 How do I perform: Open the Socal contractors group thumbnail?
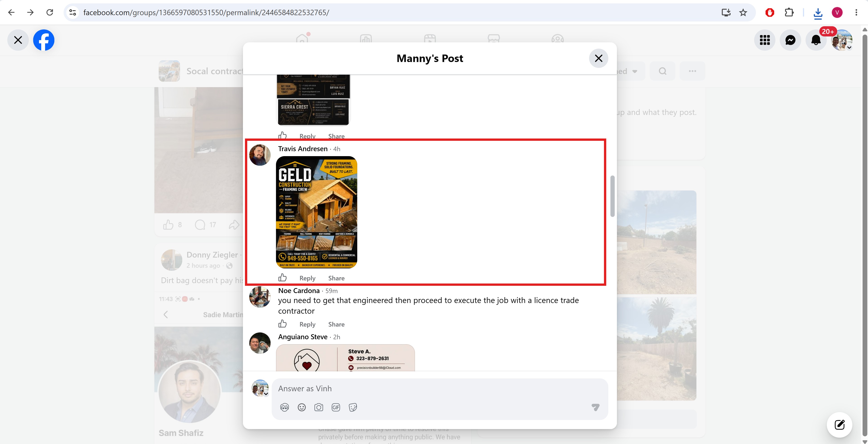pyautogui.click(x=169, y=71)
